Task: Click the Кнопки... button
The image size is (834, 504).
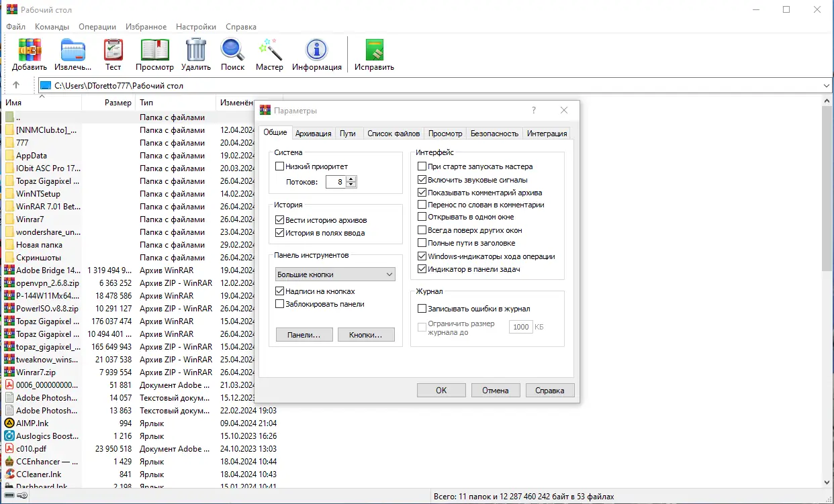Action: (366, 334)
